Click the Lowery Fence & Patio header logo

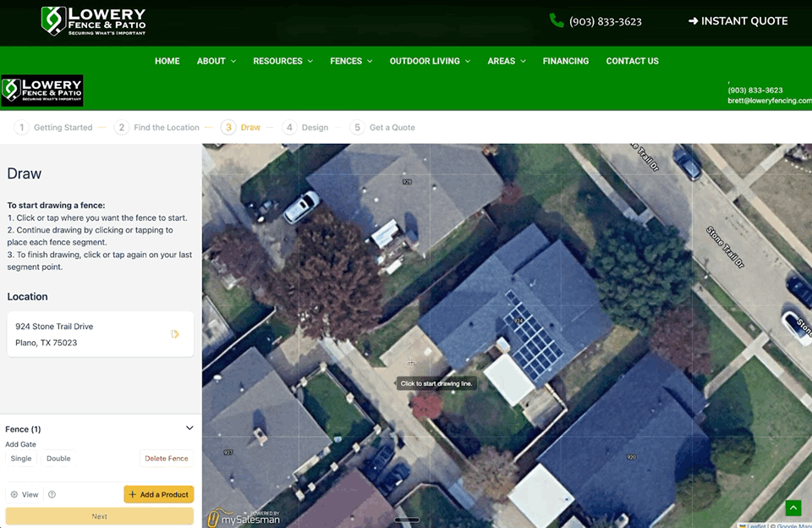pos(94,21)
